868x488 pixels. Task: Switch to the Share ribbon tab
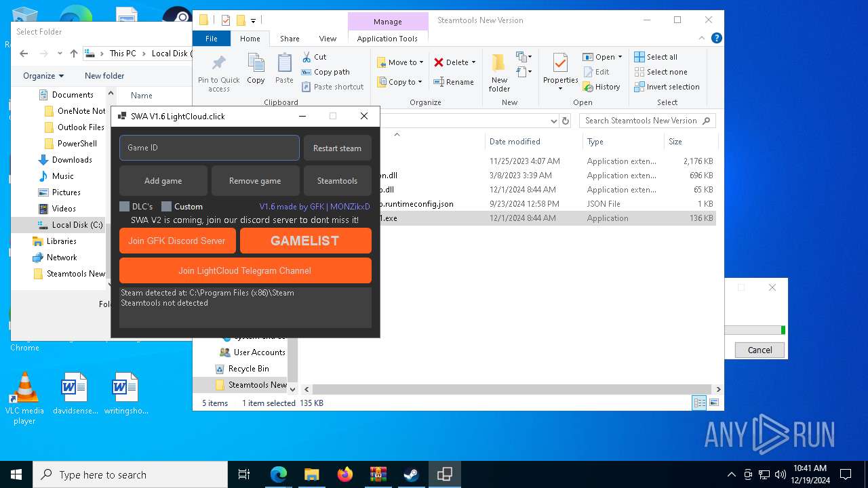pyautogui.click(x=290, y=39)
